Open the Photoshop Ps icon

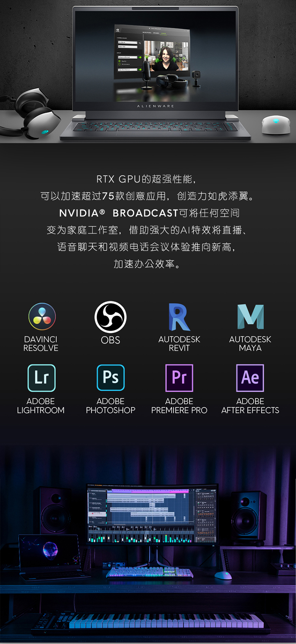111,378
